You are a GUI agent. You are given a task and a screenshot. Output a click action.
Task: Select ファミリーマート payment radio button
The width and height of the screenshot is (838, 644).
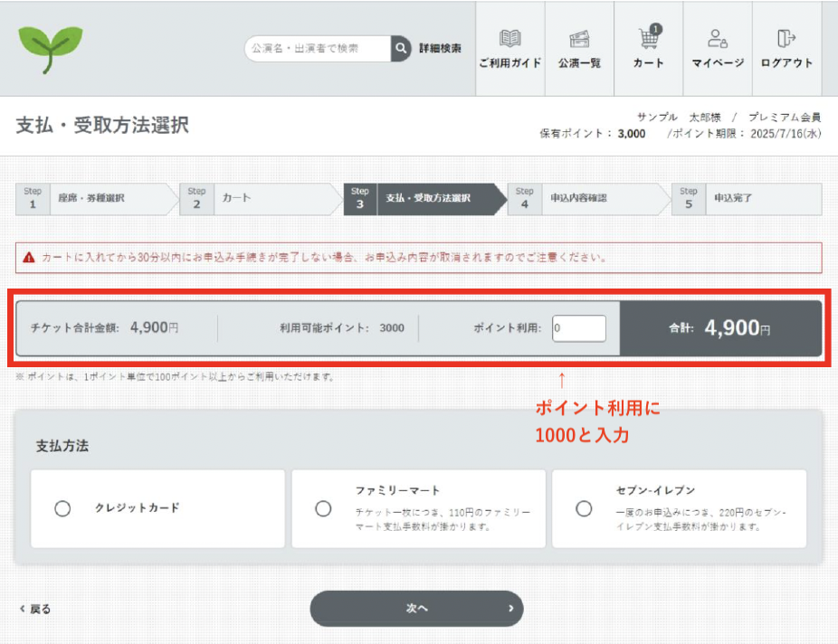(x=323, y=508)
